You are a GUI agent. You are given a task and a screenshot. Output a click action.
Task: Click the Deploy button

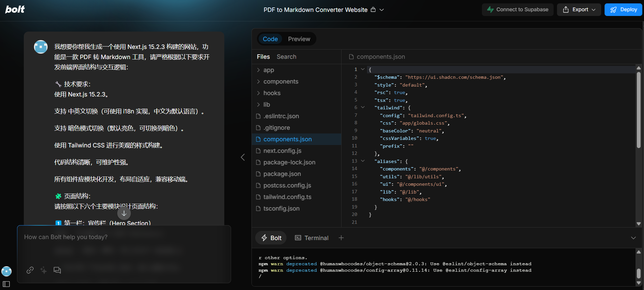(623, 10)
